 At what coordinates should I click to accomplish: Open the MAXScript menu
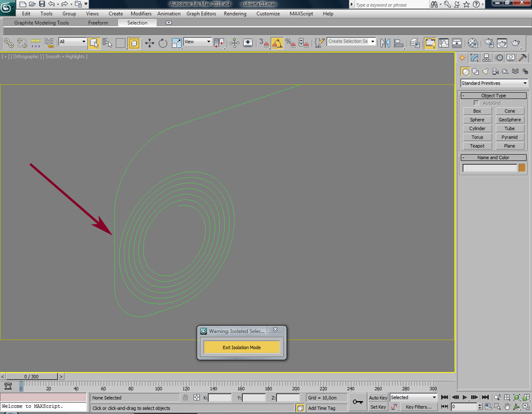pyautogui.click(x=301, y=14)
